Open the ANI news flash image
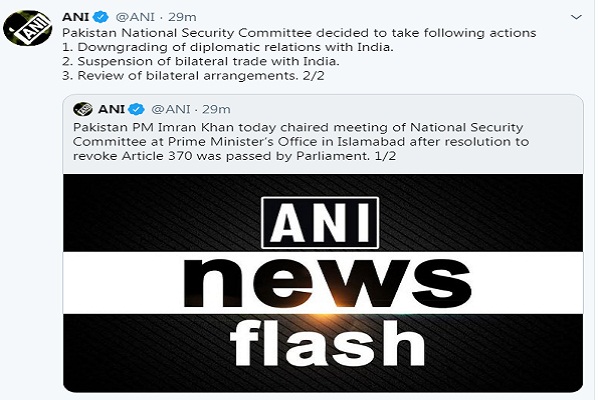This screenshot has width=600, height=400. (323, 283)
